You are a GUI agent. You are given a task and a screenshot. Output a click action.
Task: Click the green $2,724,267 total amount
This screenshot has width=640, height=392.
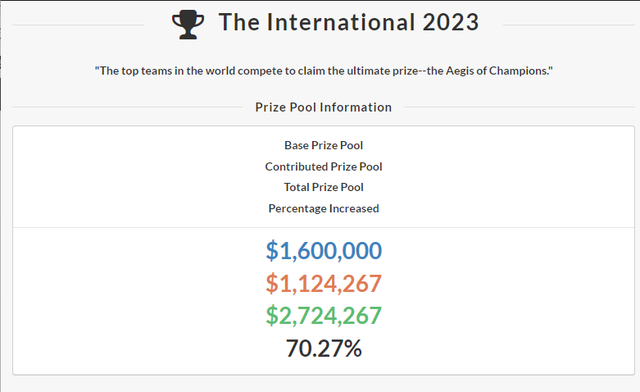click(324, 315)
